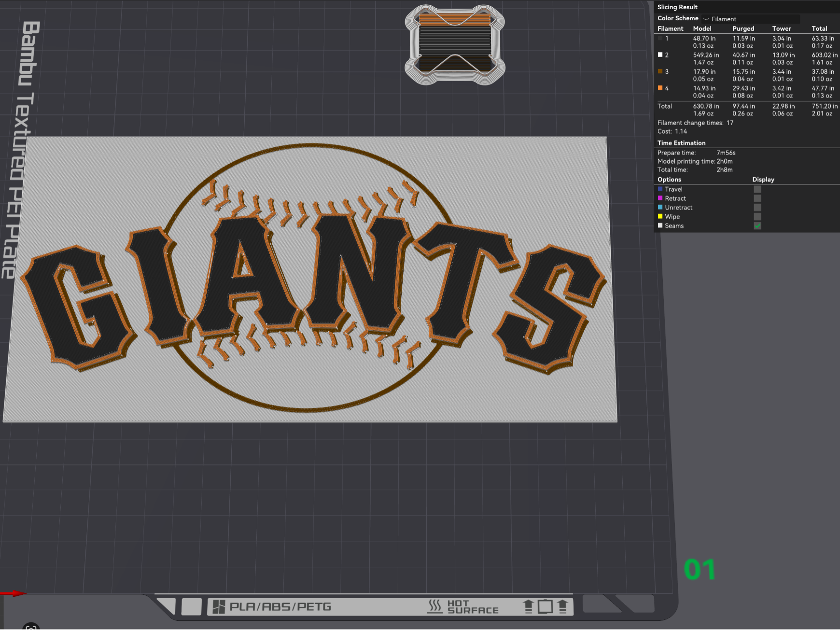Enable the Travel display checkbox
This screenshot has width=840, height=630.
[x=757, y=189]
